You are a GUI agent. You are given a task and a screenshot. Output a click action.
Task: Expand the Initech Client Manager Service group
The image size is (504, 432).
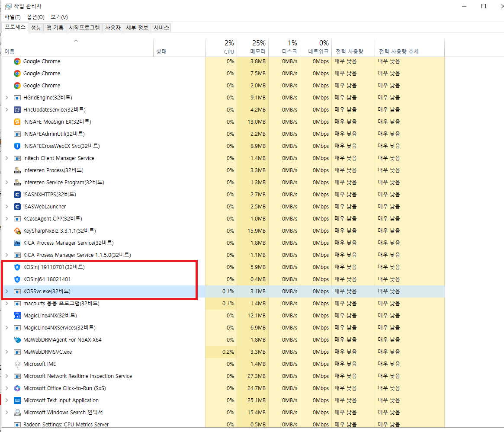[x=7, y=158]
